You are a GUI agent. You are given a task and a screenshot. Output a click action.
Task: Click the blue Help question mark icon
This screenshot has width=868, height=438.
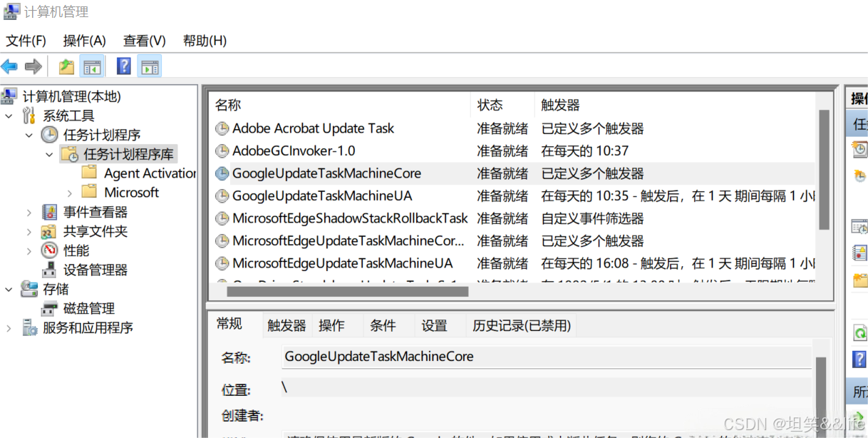[124, 66]
